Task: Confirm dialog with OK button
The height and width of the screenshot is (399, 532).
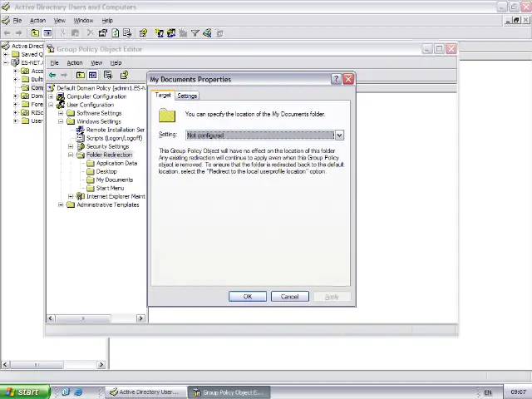Action: coord(248,297)
